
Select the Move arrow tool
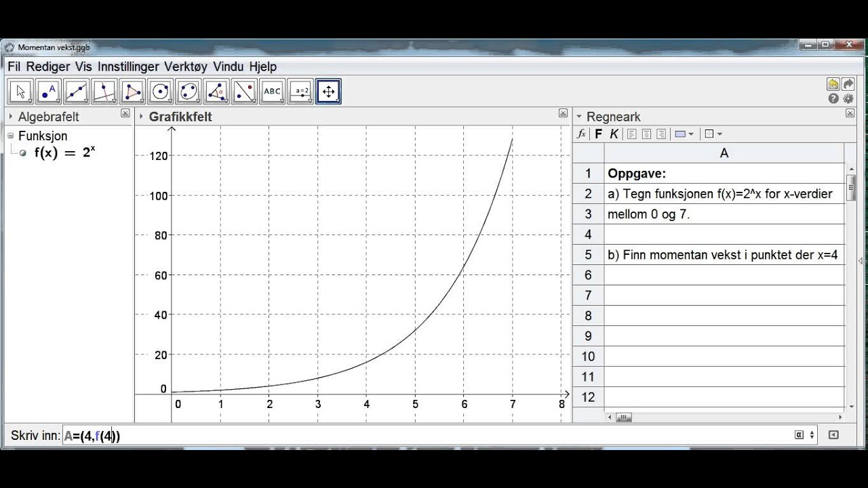point(20,91)
